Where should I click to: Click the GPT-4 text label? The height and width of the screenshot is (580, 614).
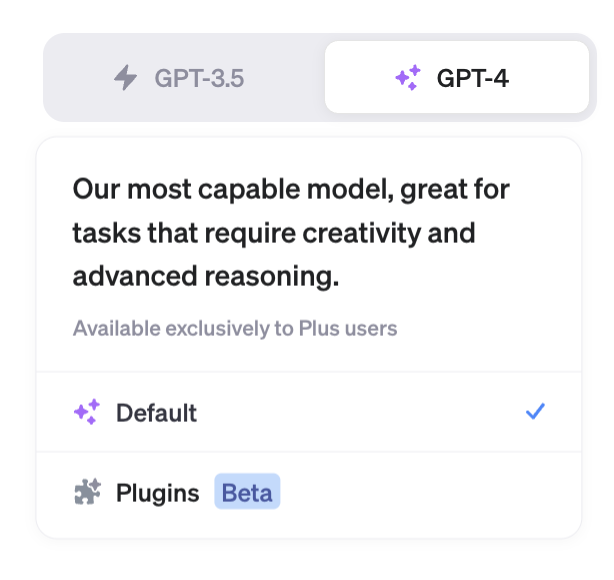(x=473, y=78)
